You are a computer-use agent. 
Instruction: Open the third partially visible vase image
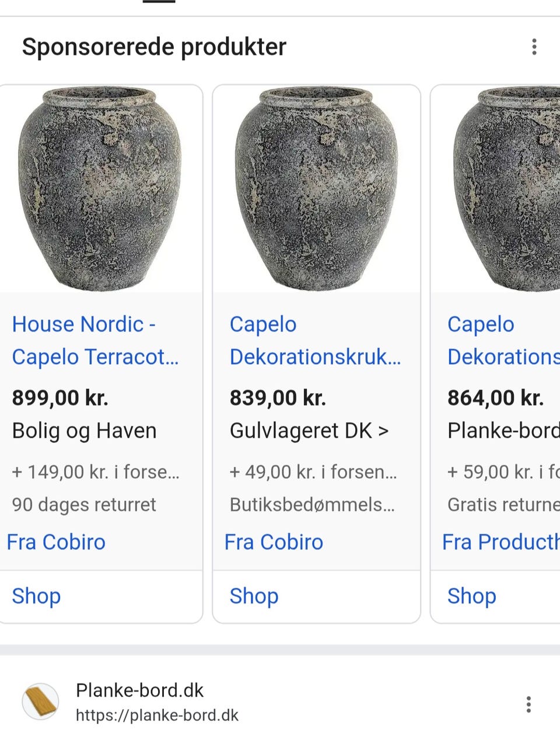(x=495, y=189)
